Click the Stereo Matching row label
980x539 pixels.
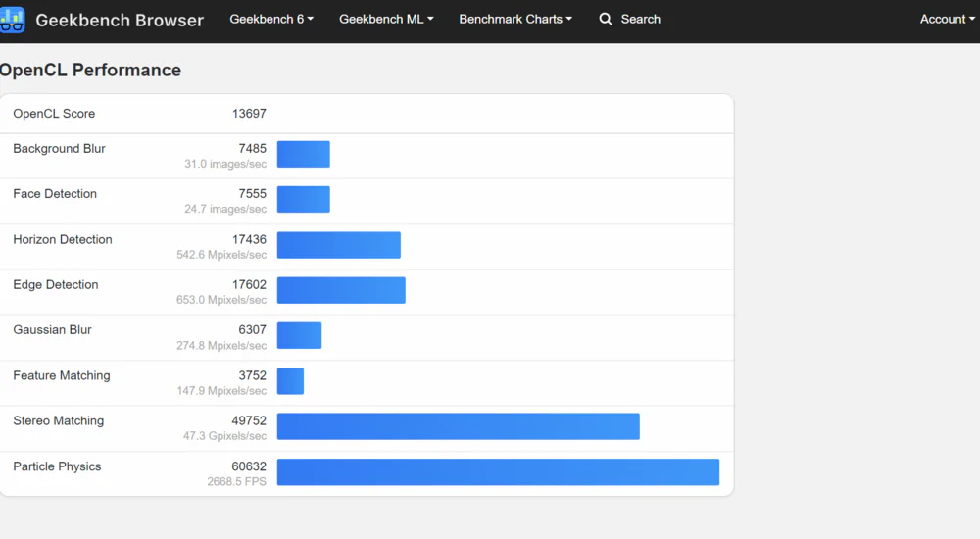point(58,420)
